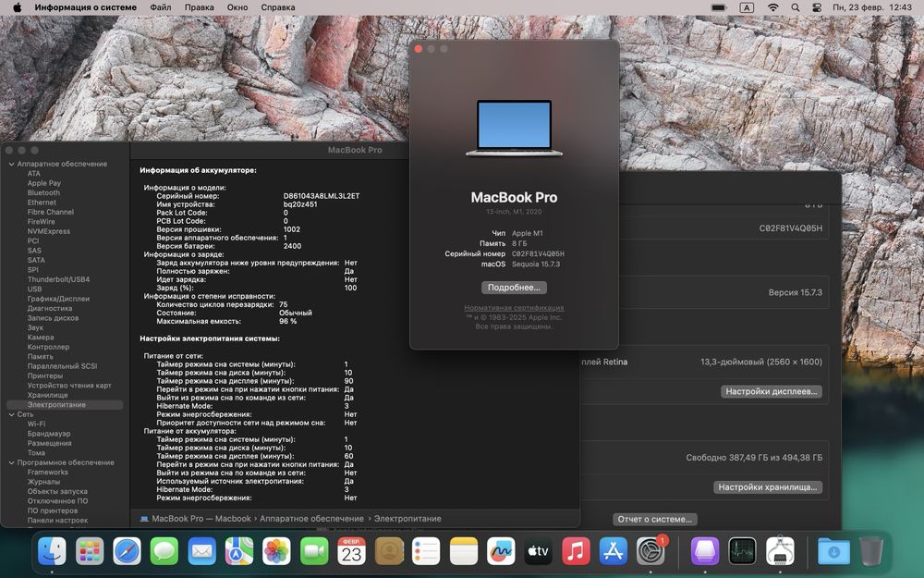Image resolution: width=924 pixels, height=578 pixels.
Task: Select Хранилище in the sidebar
Action: pyautogui.click(x=48, y=395)
